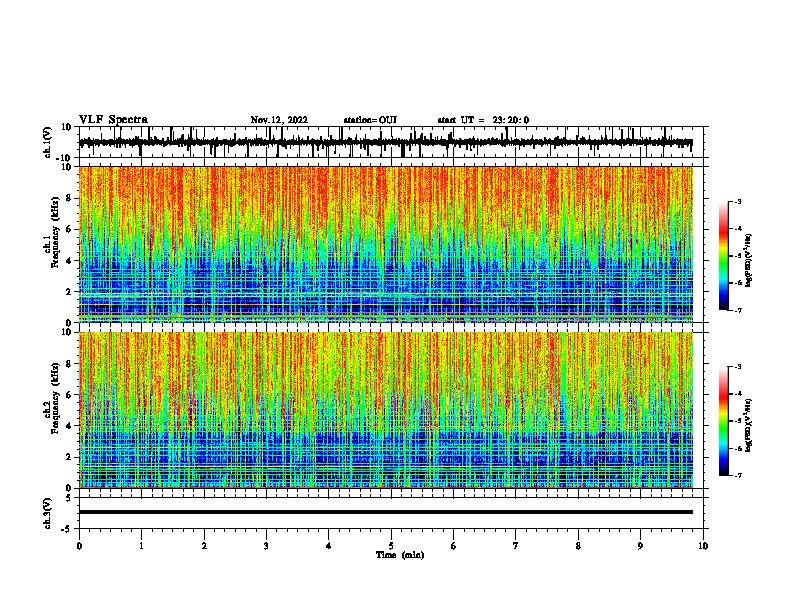Click the '-3' label on lower colorbar
The width and height of the screenshot is (792, 612).
pos(737,367)
